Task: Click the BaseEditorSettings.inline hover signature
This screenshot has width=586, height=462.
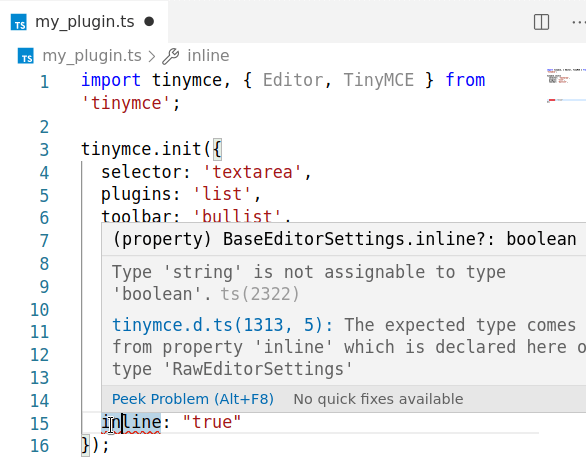Action: click(344, 239)
